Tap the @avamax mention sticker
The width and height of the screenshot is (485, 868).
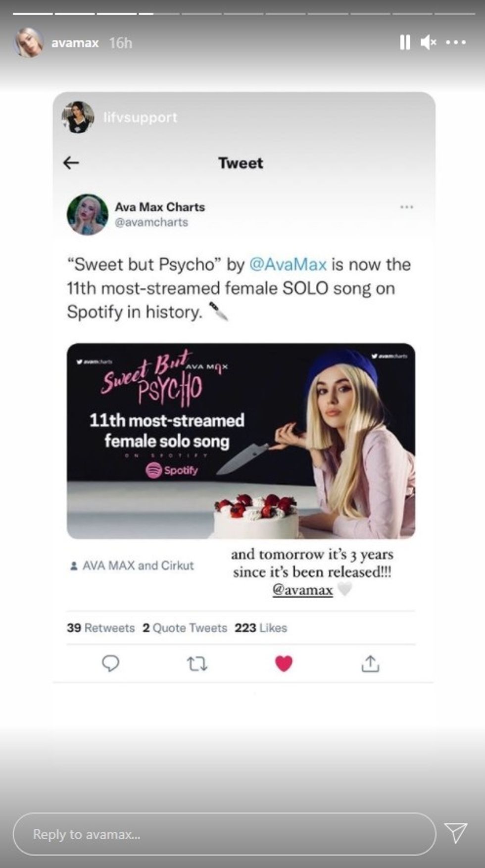pyautogui.click(x=302, y=590)
